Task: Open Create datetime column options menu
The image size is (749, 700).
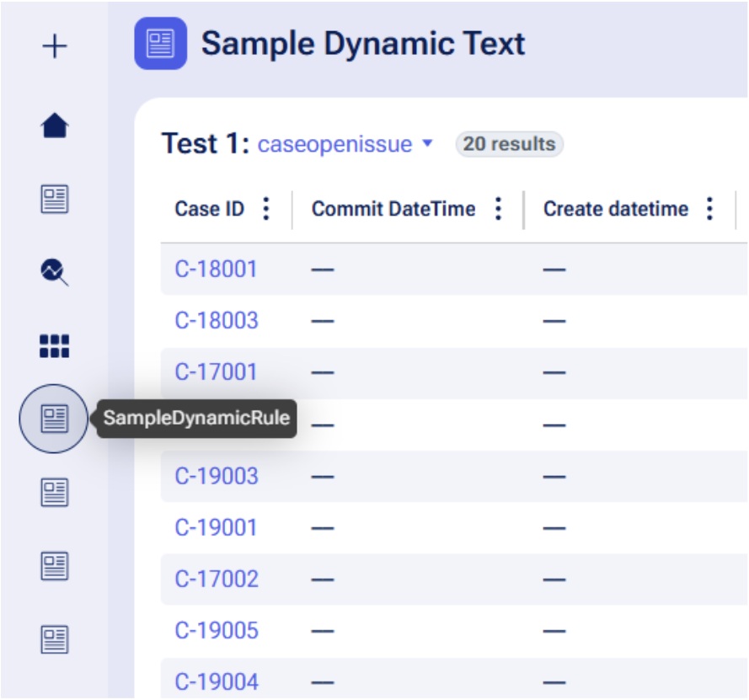Action: (x=710, y=209)
